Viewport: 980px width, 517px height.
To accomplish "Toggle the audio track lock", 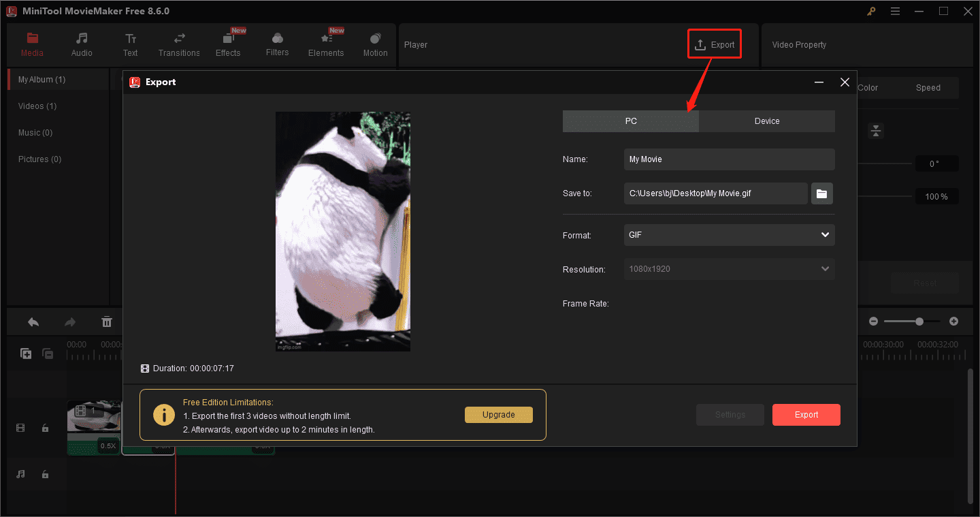I will click(45, 474).
